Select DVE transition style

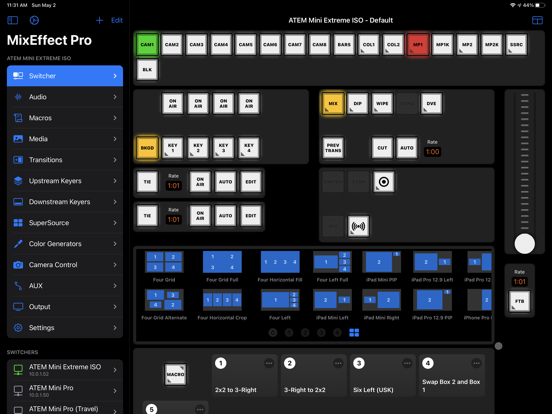(431, 104)
